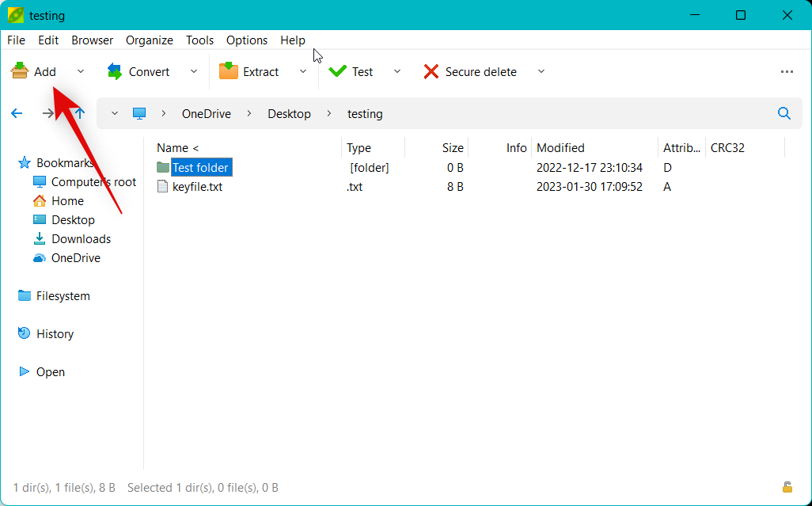The height and width of the screenshot is (506, 812).
Task: Open the Add dropdown arrow
Action: [x=81, y=71]
